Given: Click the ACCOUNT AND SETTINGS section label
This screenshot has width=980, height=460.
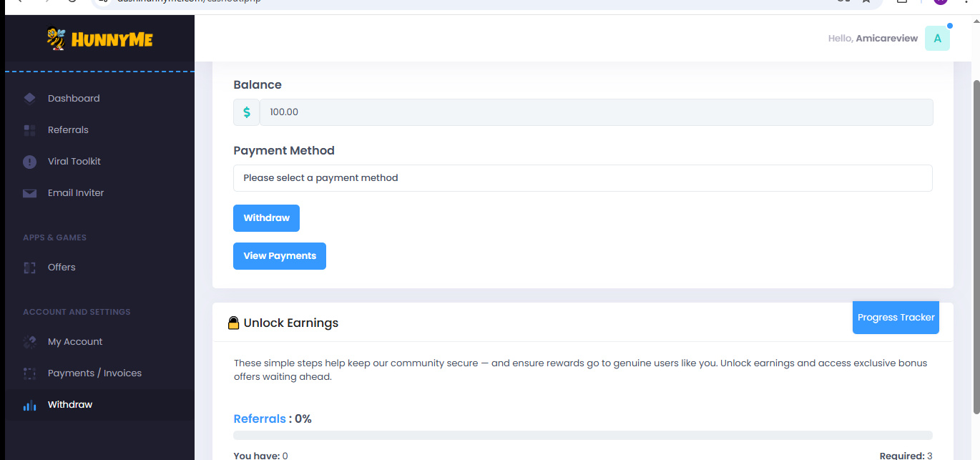Looking at the screenshot, I should click(x=77, y=312).
